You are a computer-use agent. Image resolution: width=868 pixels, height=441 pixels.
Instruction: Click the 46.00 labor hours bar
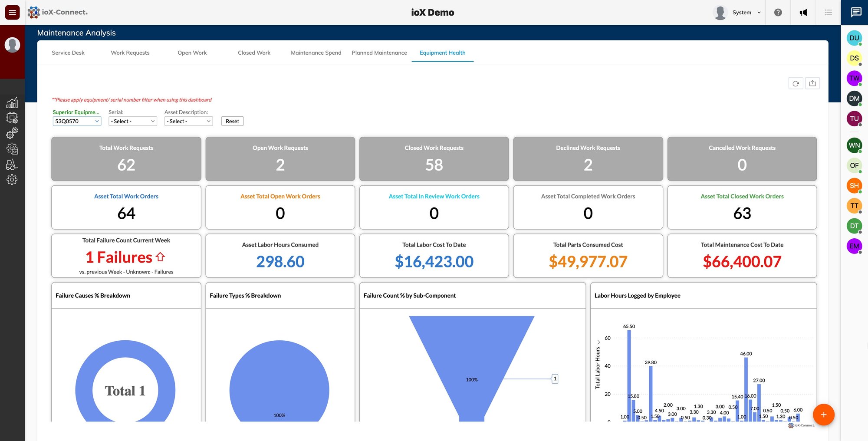[746, 389]
